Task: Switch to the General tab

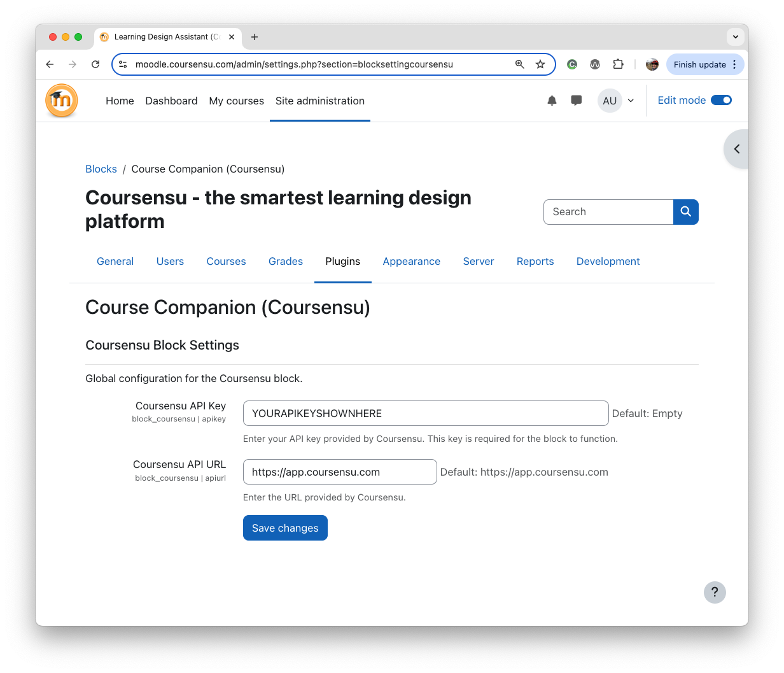Action: (x=115, y=261)
